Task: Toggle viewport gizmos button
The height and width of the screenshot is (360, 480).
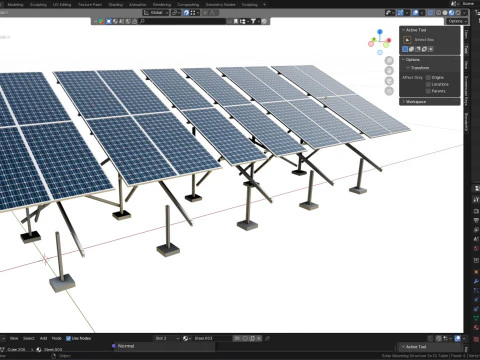Action: (x=400, y=13)
